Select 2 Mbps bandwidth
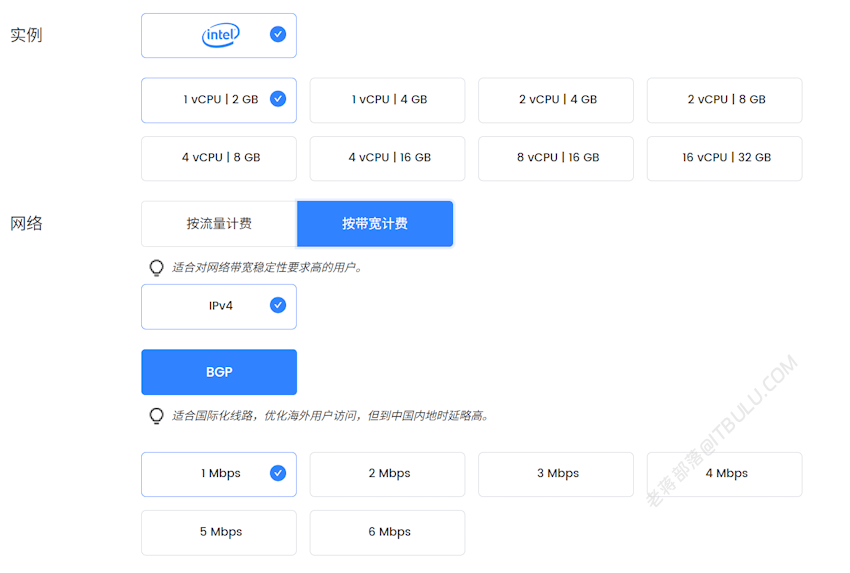850x573 pixels. (x=387, y=474)
